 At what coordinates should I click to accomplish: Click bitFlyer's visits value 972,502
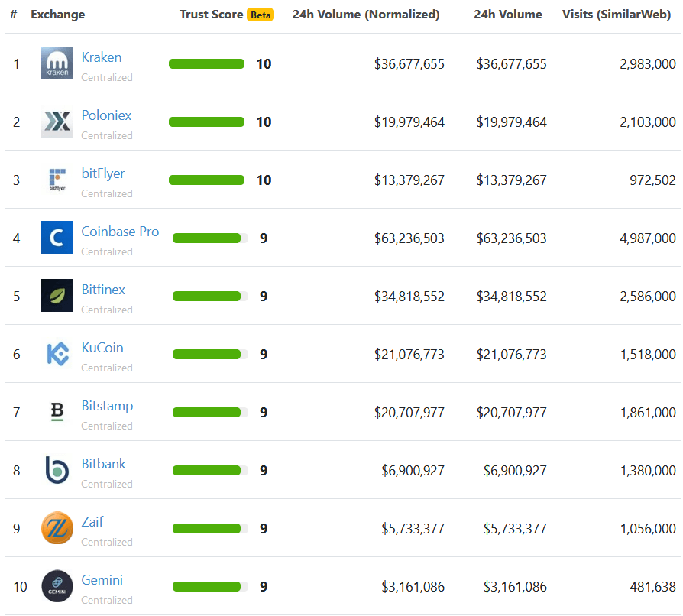pyautogui.click(x=652, y=180)
